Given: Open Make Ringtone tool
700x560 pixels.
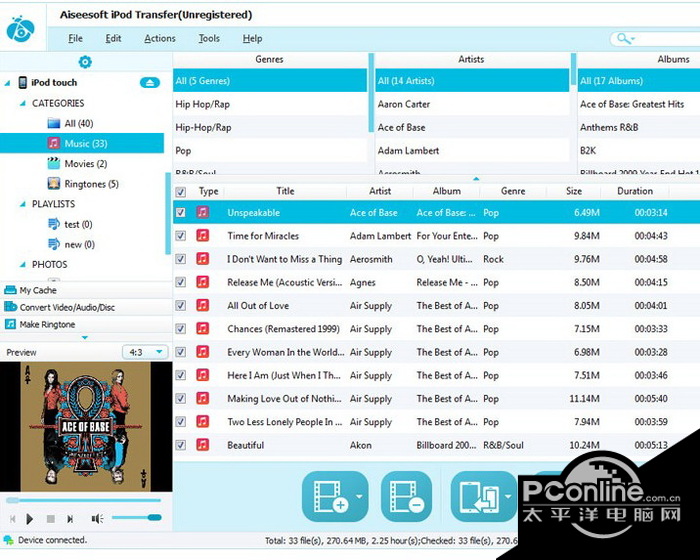Looking at the screenshot, I should point(86,324).
